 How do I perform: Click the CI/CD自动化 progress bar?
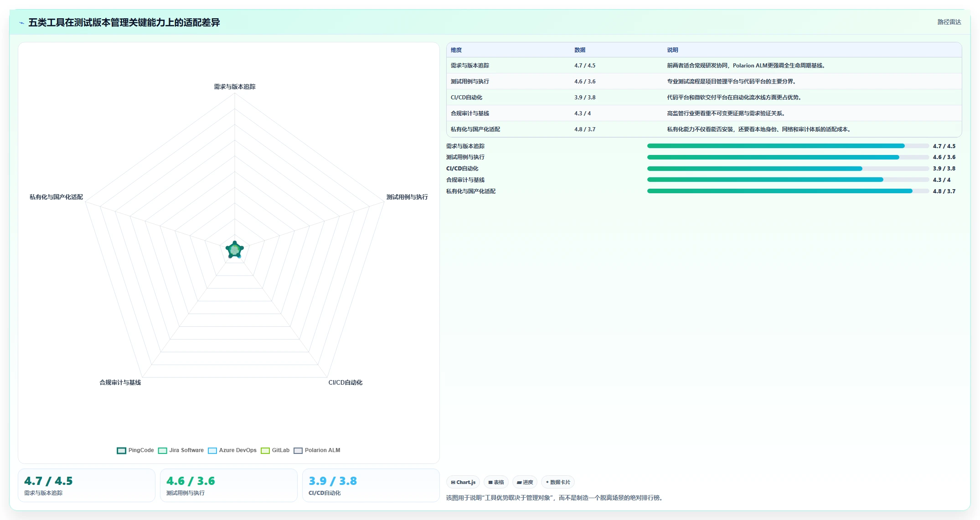pos(788,169)
